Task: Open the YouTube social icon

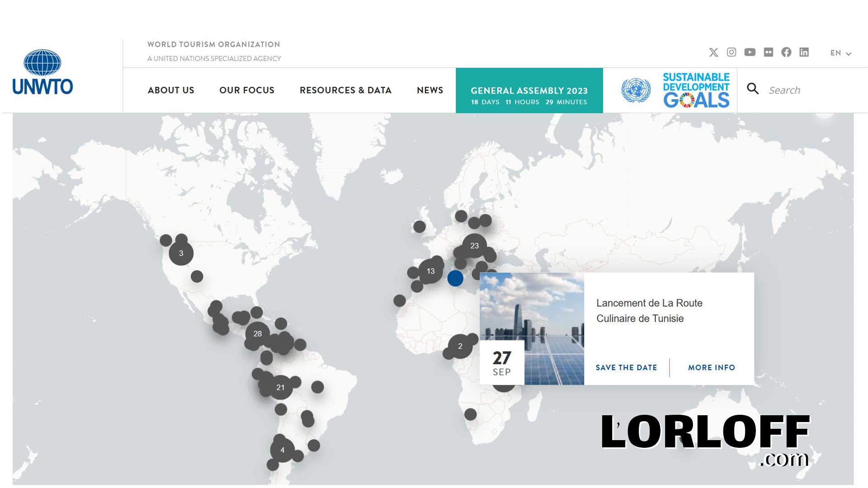Action: pos(750,52)
